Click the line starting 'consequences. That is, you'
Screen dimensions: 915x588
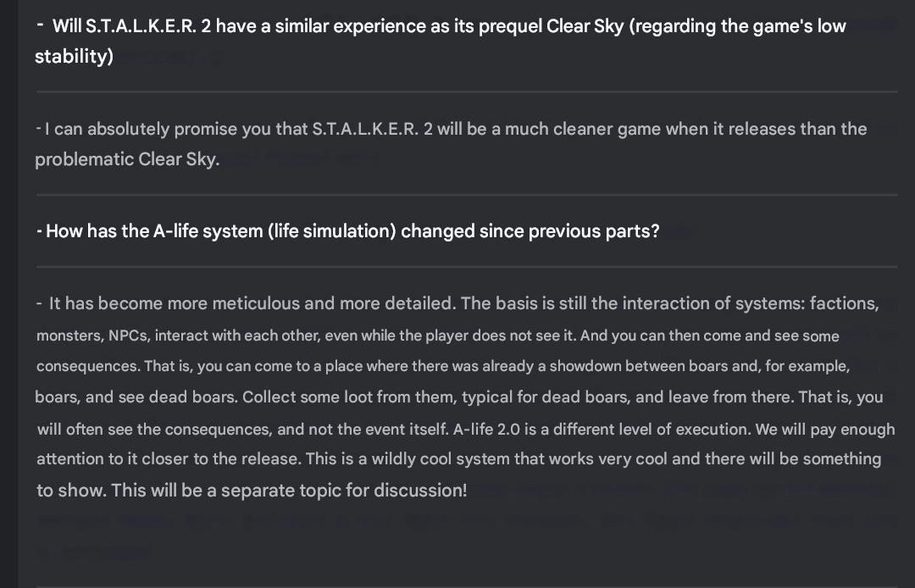pos(443,366)
